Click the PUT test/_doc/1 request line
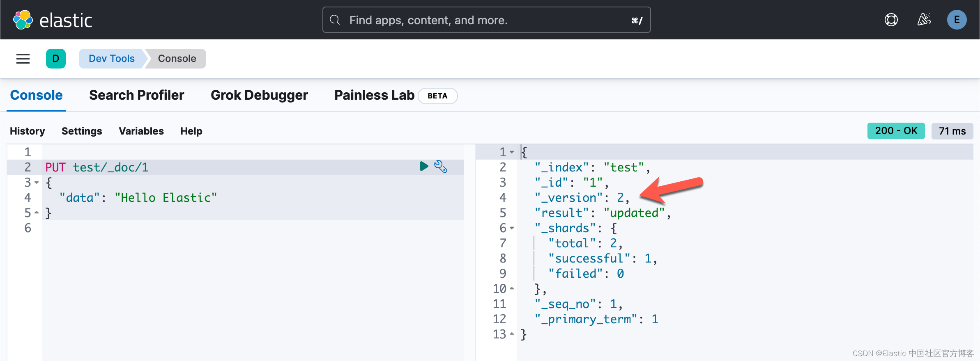 (x=97, y=167)
